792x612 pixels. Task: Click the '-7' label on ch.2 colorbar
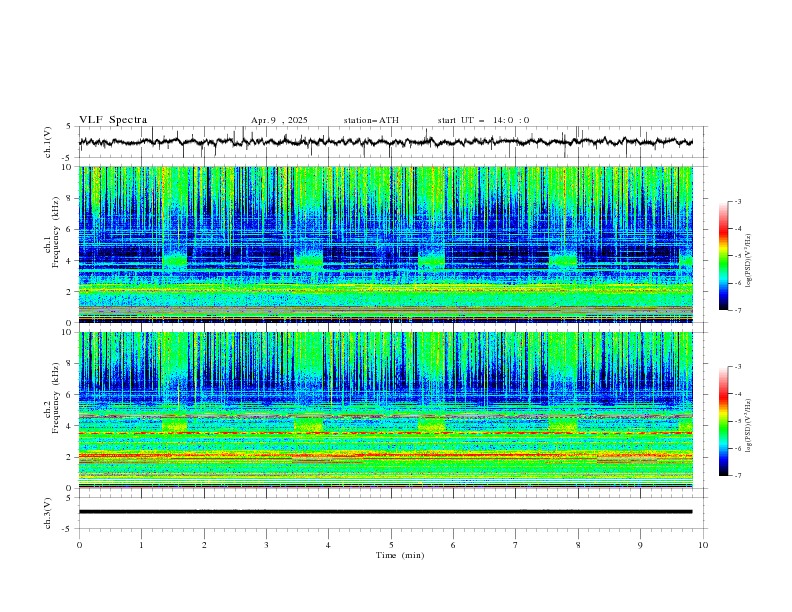click(x=737, y=476)
